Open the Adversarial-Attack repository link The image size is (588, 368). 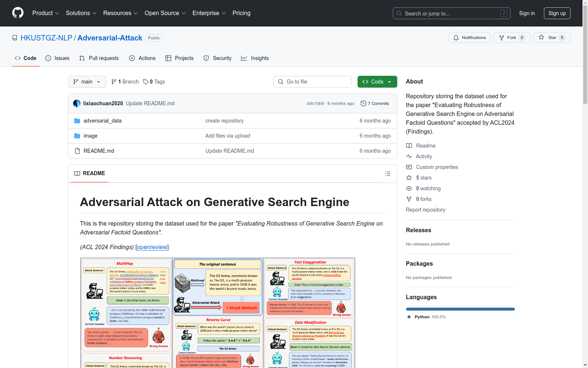110,38
